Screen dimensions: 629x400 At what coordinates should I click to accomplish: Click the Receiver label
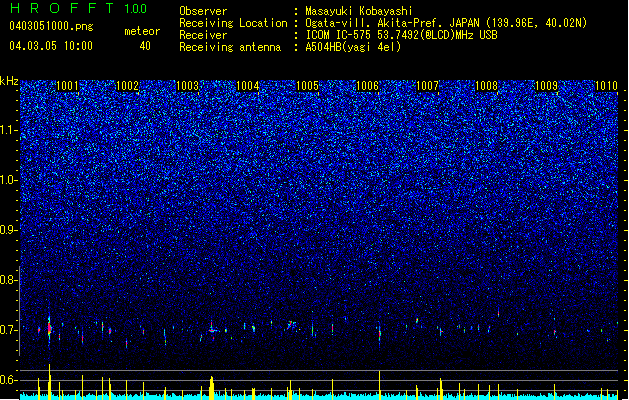tap(203, 35)
